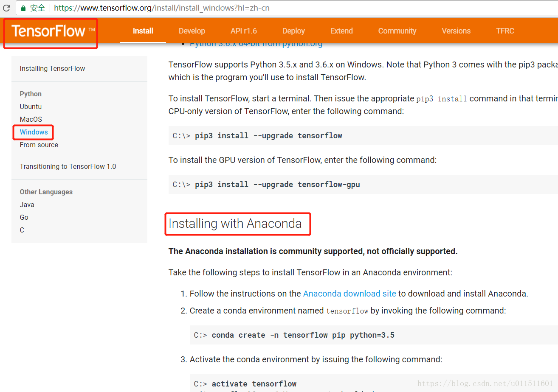This screenshot has height=392, width=558.
Task: Open C under Other Languages
Action: 22,230
